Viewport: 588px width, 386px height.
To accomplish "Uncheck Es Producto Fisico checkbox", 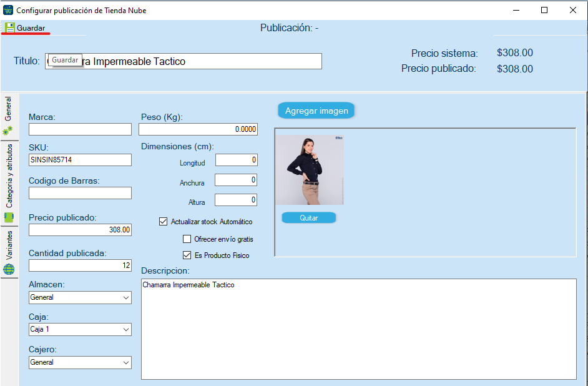I will pyautogui.click(x=187, y=255).
